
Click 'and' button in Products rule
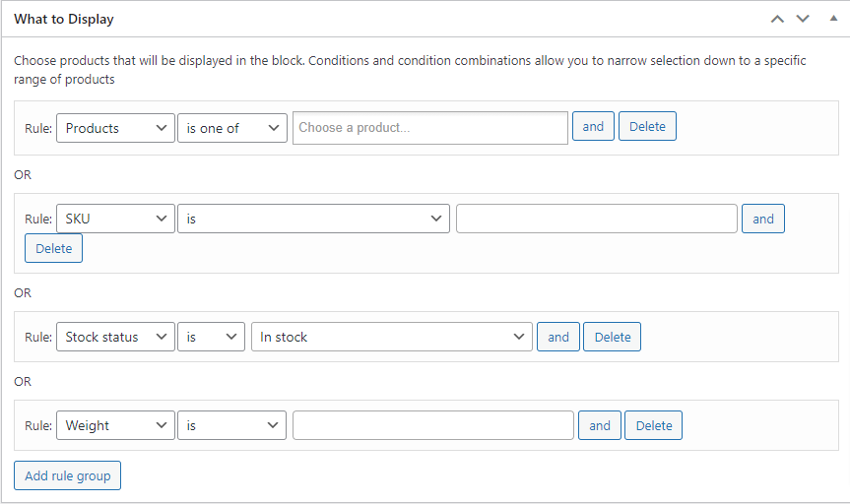(593, 127)
